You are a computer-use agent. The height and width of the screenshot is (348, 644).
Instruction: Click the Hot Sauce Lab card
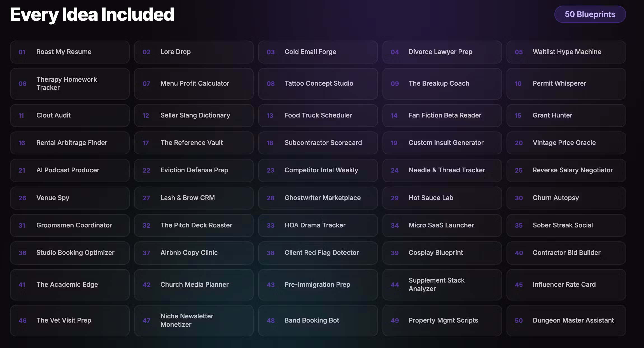click(442, 198)
